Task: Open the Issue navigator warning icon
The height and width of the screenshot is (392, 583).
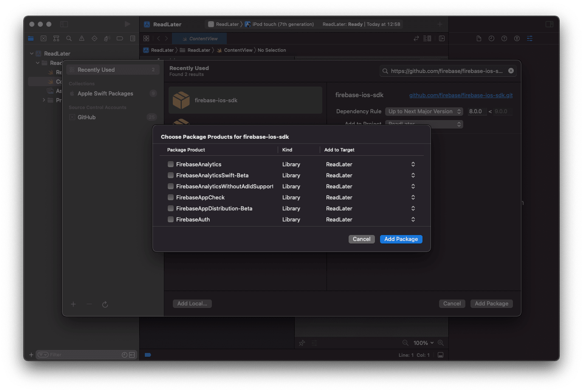Action: 82,38
